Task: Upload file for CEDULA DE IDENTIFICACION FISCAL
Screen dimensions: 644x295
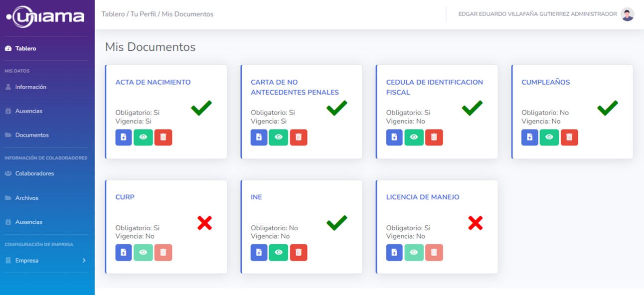Action: tap(394, 138)
